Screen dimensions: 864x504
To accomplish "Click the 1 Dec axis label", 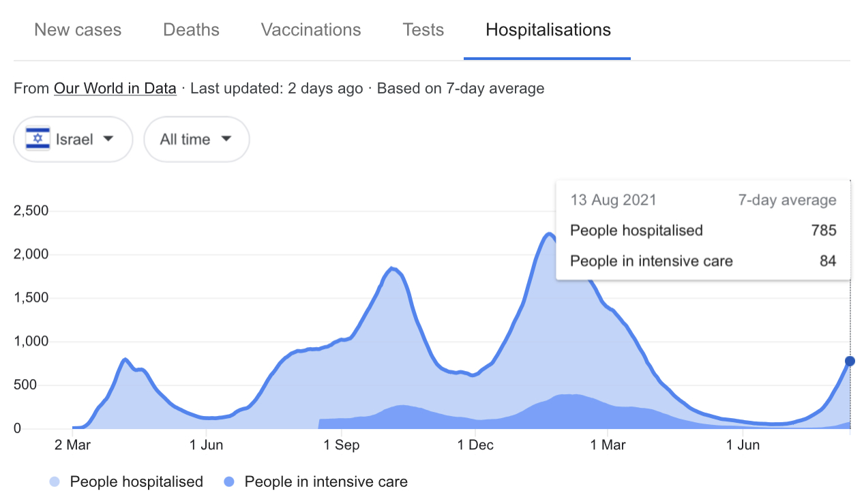I will pos(476,446).
